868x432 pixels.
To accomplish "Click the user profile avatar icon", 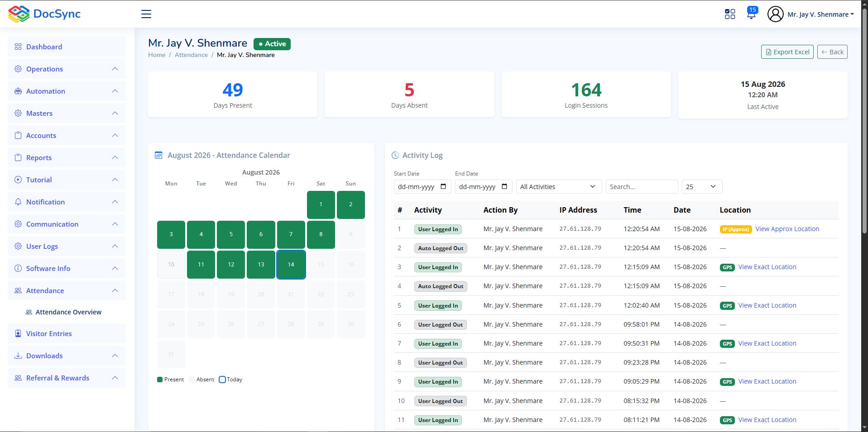I will 775,14.
